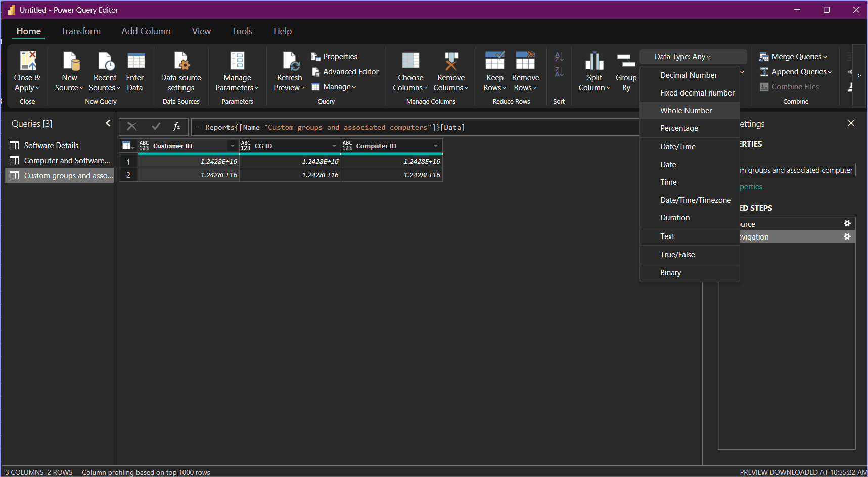This screenshot has height=477, width=868.
Task: Confirm the formula bar entry
Action: (x=156, y=127)
